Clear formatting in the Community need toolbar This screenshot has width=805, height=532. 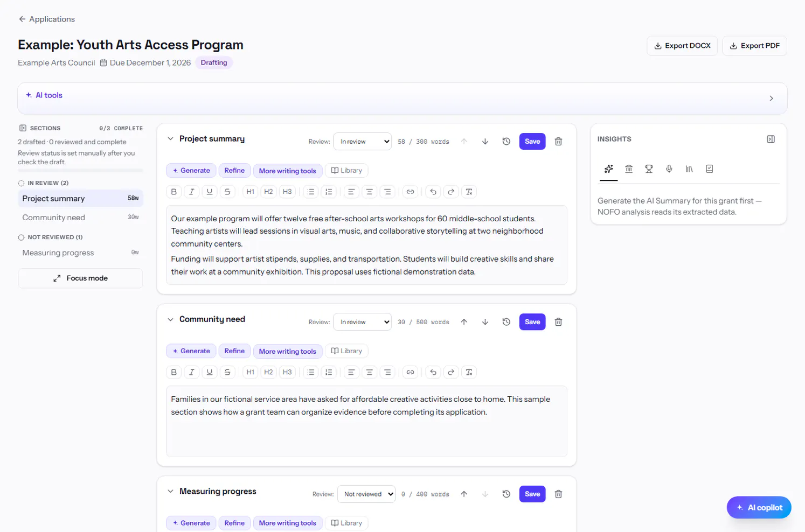469,372
